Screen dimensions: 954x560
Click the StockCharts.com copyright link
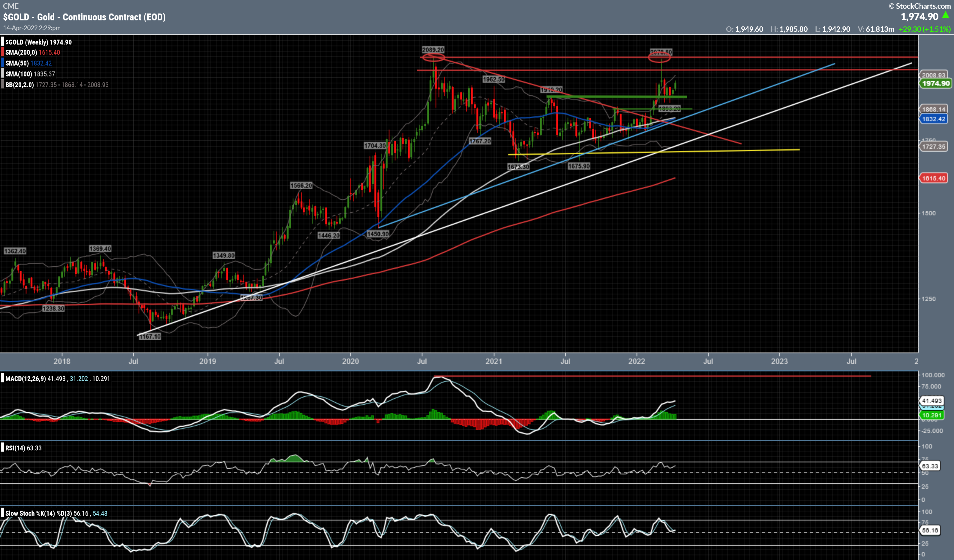pyautogui.click(x=919, y=6)
